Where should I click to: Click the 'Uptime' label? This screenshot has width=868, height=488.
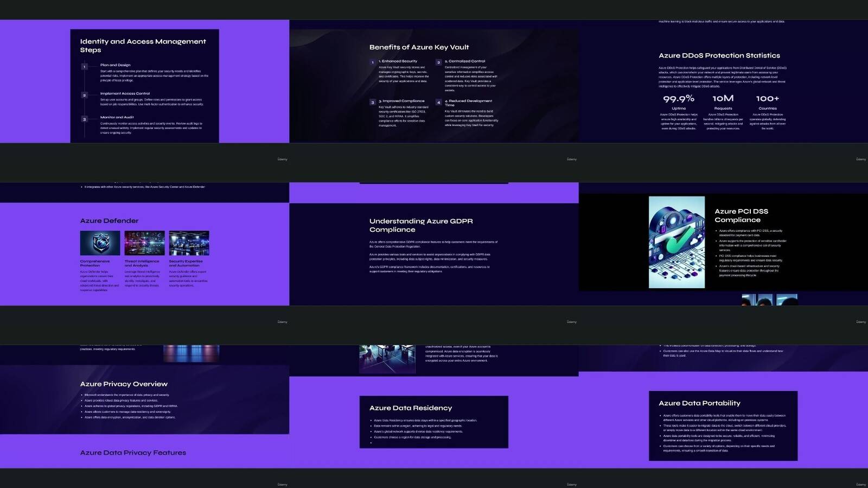[x=679, y=109]
